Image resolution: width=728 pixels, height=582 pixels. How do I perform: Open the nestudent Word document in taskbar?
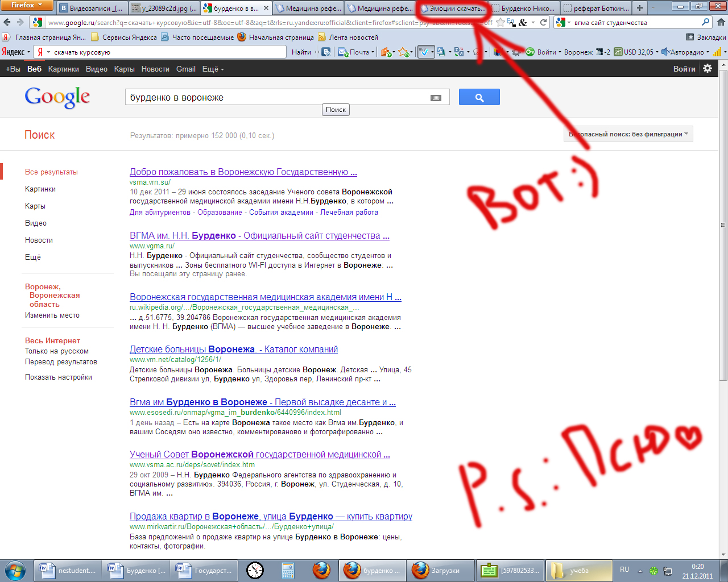pos(68,570)
